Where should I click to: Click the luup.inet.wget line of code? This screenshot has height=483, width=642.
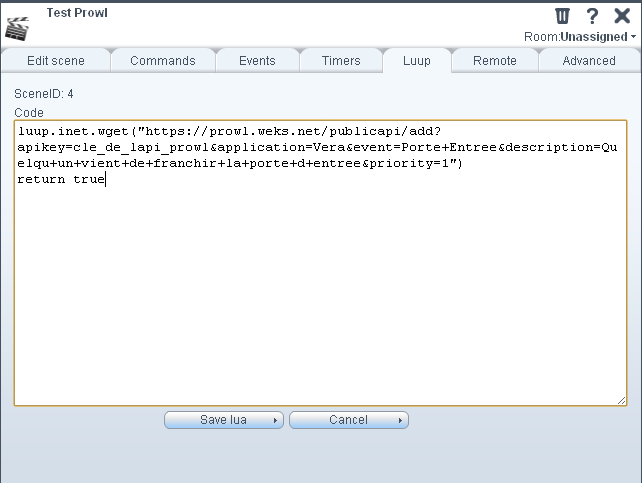[229, 131]
